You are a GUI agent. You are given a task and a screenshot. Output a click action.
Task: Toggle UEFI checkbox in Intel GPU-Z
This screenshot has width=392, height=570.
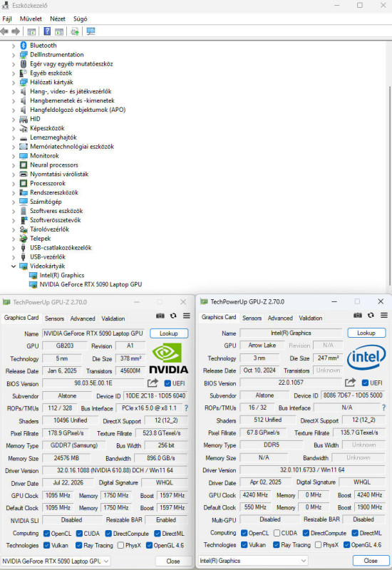[x=365, y=383]
